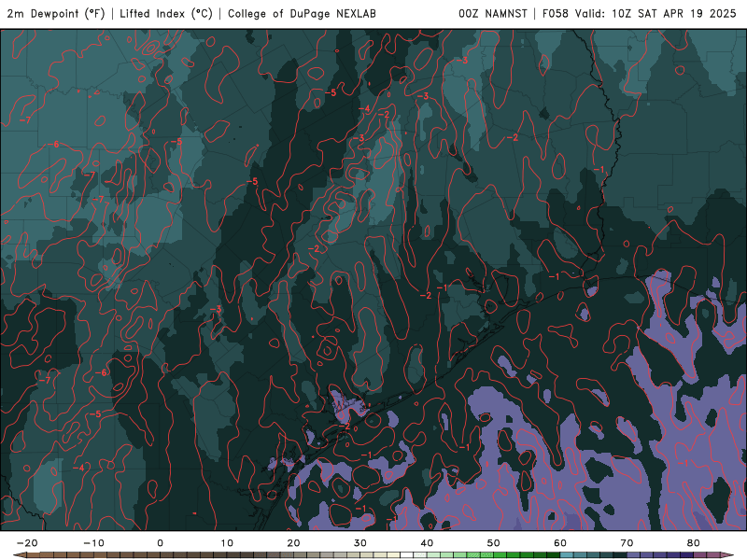This screenshot has width=747, height=560.
Task: Click the -20 label on the color scale
Action: 27,543
